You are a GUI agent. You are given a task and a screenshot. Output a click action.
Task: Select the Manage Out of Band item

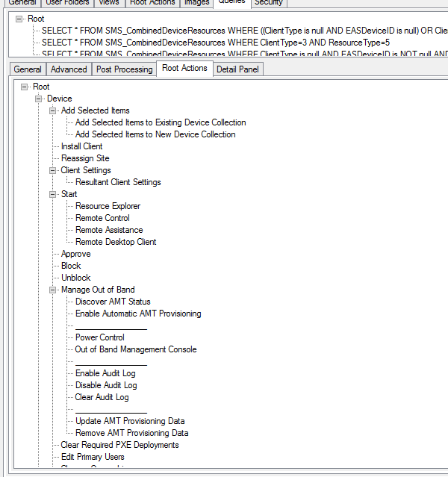pos(98,290)
